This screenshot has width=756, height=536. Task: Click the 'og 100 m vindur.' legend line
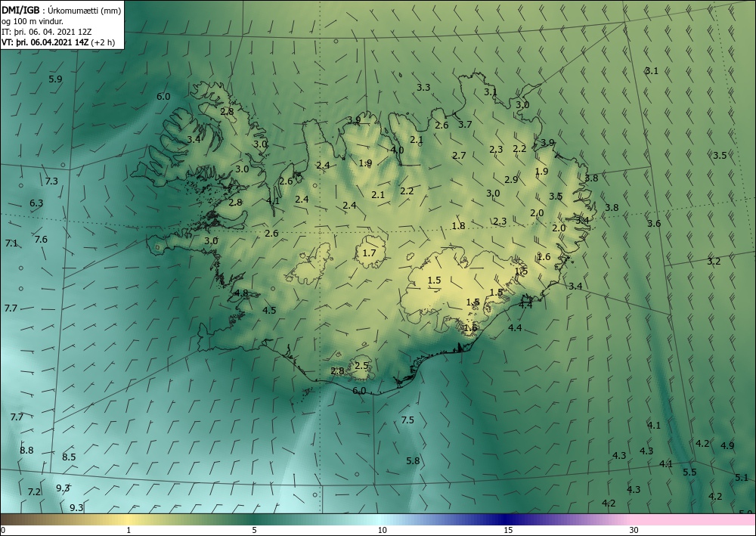coord(33,21)
